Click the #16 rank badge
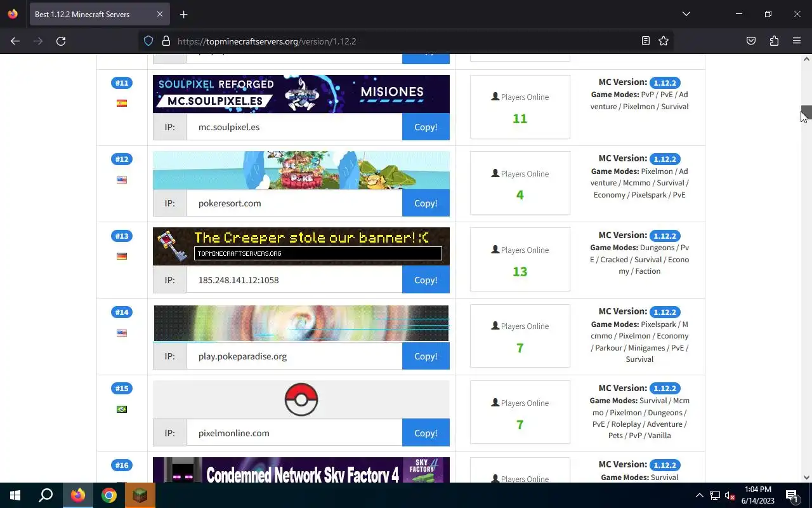 coord(122,465)
